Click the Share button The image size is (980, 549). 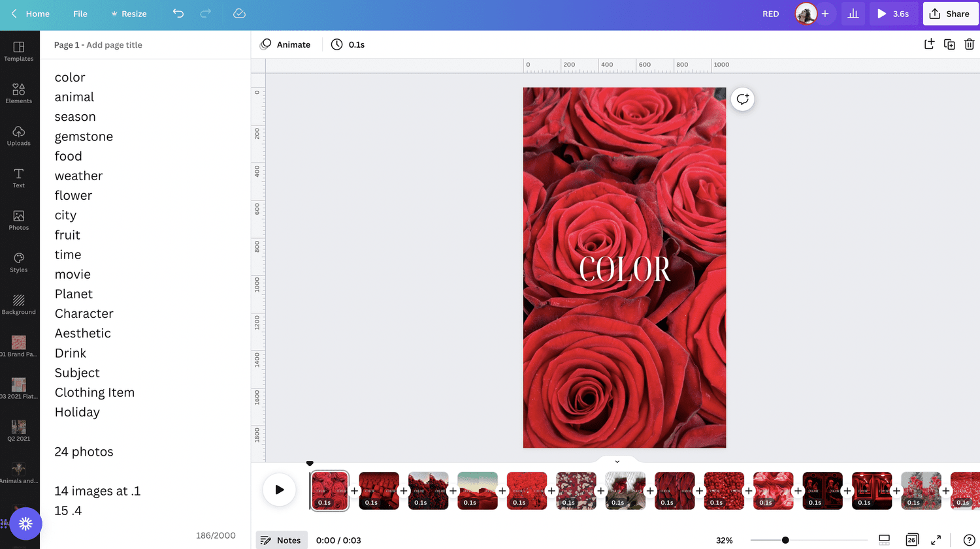(950, 14)
